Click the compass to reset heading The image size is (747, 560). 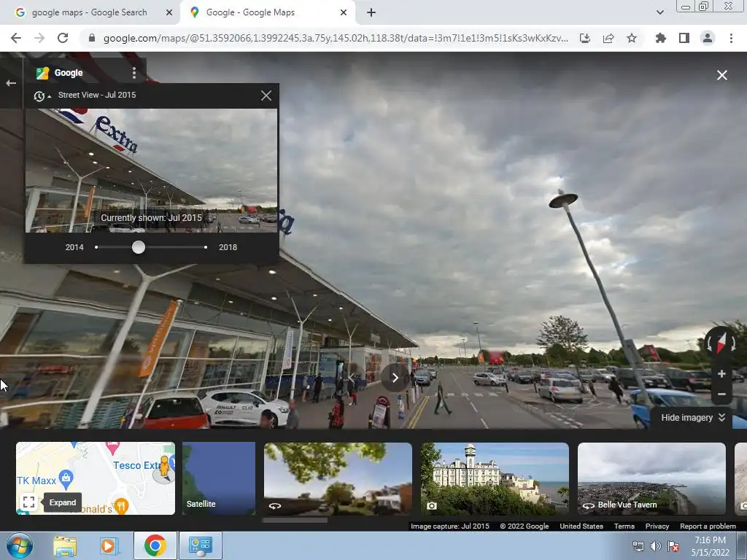(x=720, y=343)
